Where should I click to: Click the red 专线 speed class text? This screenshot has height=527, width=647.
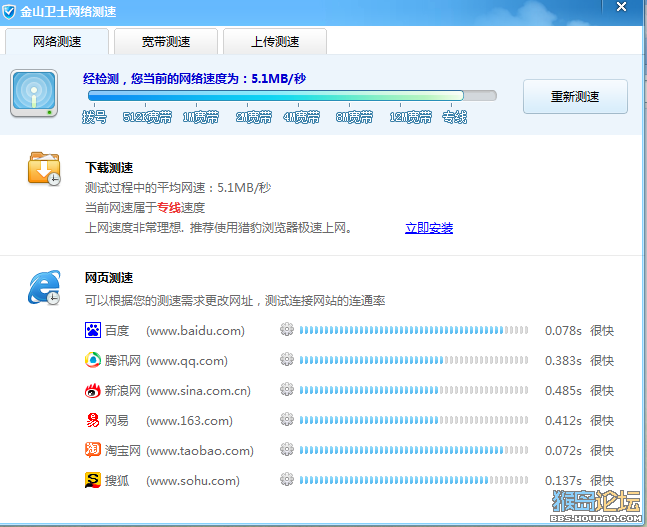(x=169, y=208)
